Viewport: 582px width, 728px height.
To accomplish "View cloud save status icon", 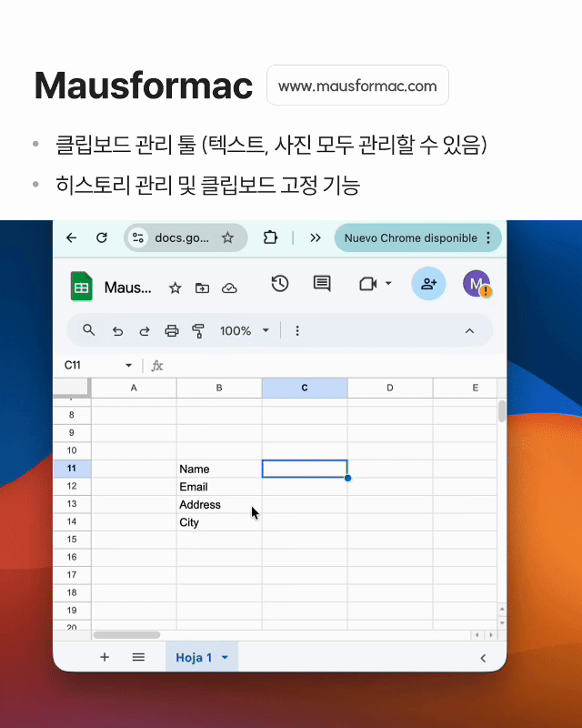I will point(229,288).
